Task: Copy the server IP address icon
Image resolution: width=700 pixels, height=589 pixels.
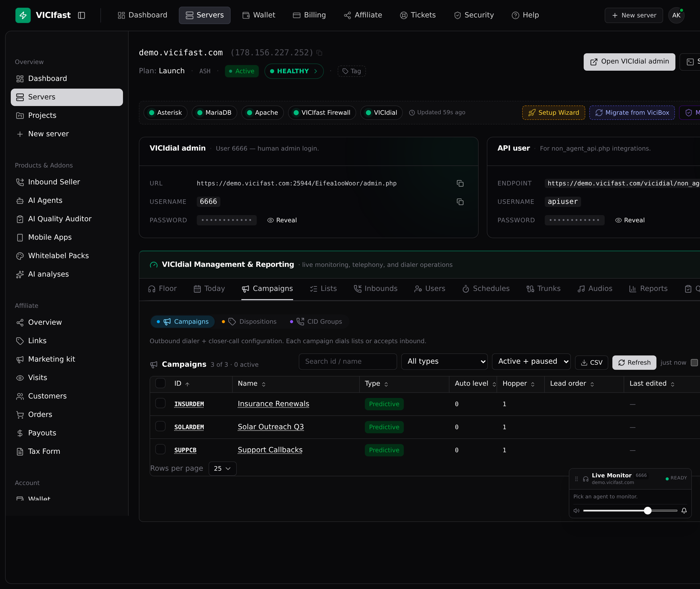Action: [x=320, y=53]
